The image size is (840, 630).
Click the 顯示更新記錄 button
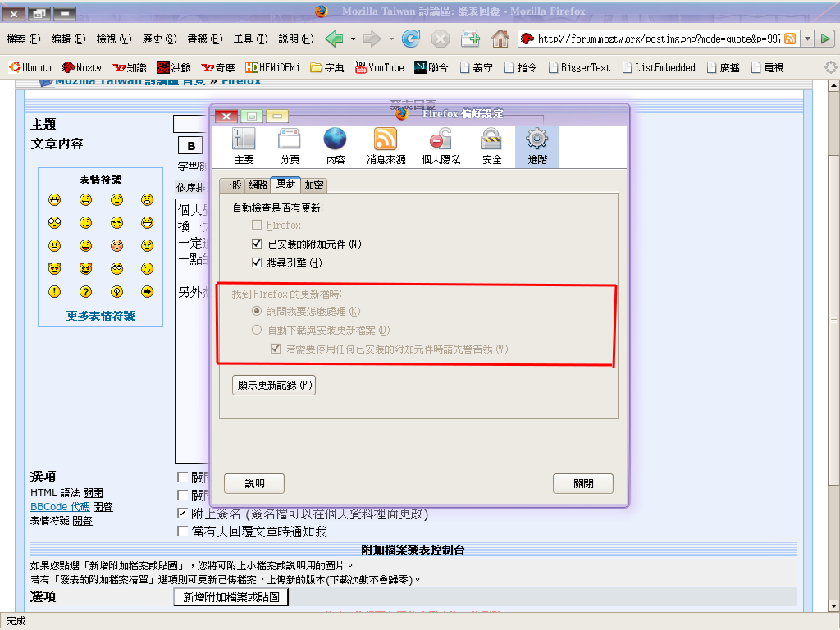(x=274, y=386)
